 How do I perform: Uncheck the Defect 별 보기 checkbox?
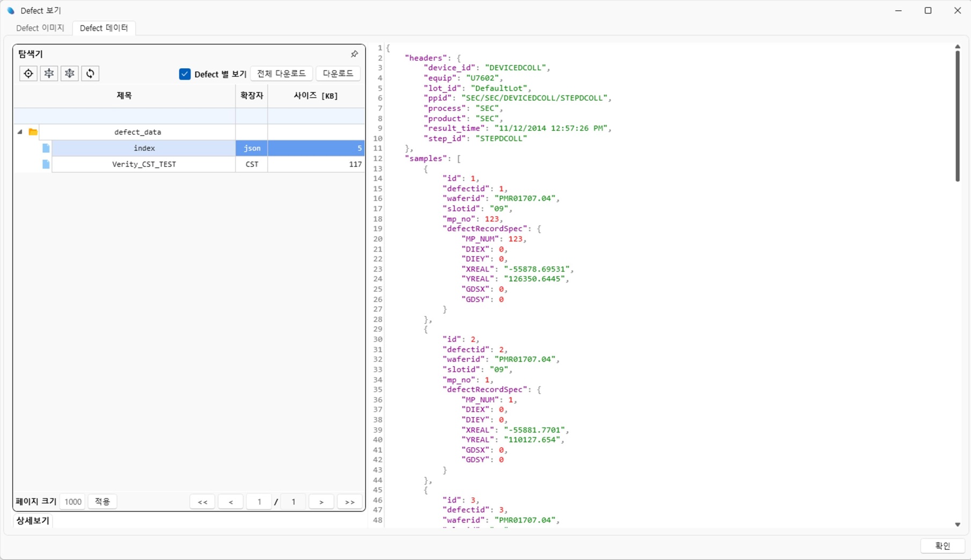[185, 74]
